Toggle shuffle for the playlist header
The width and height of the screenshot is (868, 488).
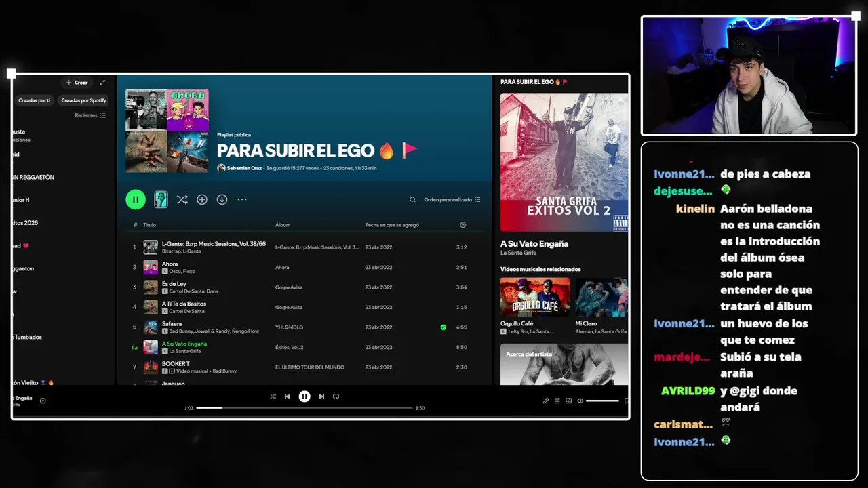pyautogui.click(x=182, y=199)
